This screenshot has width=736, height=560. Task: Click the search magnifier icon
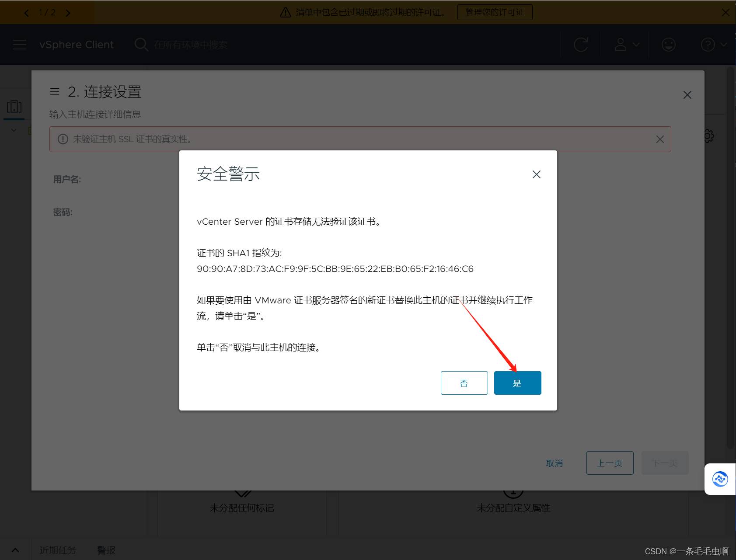pyautogui.click(x=141, y=45)
